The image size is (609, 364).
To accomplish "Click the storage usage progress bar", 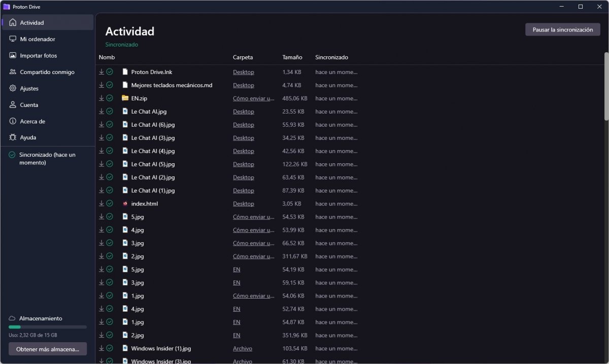I will pyautogui.click(x=48, y=327).
